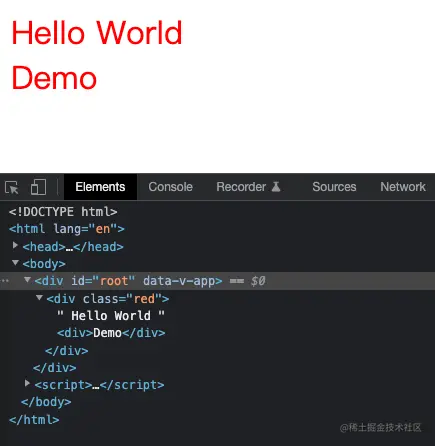This screenshot has width=435, height=446.
Task: Click the "en" lang attribute value
Action: click(103, 229)
